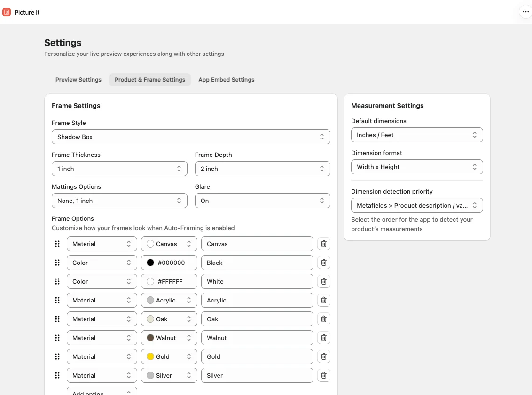Delete the Acrylic frame option
The width and height of the screenshot is (532, 395).
click(x=324, y=300)
